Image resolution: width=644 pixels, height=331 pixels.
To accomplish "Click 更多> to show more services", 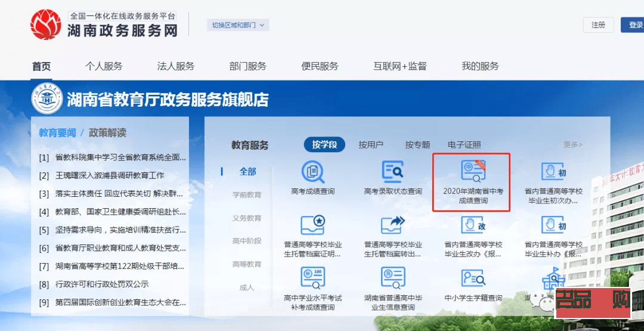I will click(572, 145).
